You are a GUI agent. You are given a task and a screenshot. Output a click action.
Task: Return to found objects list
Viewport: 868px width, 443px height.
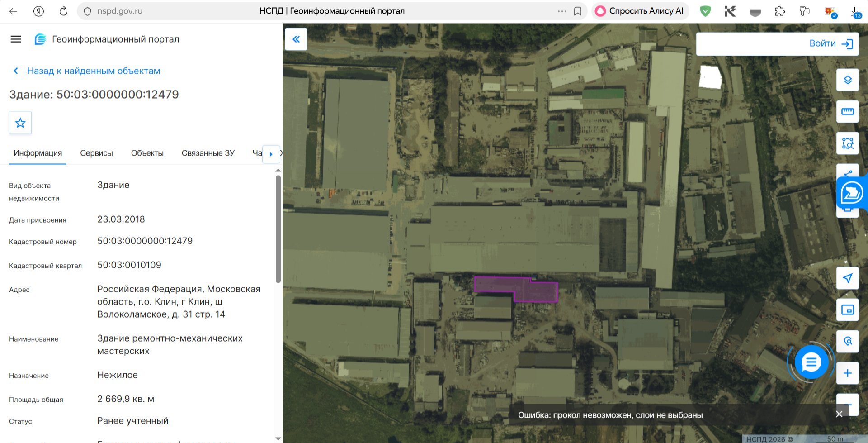tap(86, 71)
